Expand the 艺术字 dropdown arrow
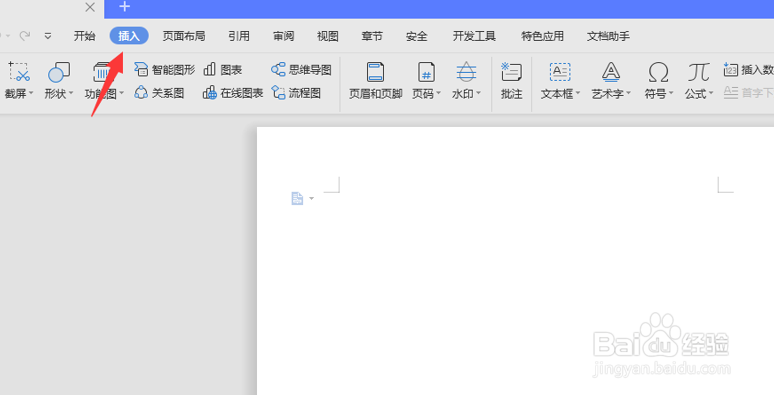774x395 pixels. pos(628,93)
